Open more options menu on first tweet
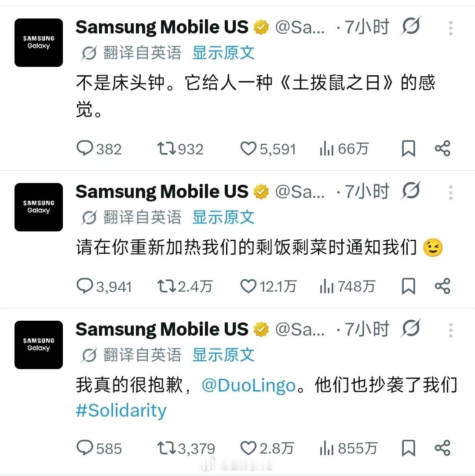The width and height of the screenshot is (475, 476). click(x=451, y=28)
